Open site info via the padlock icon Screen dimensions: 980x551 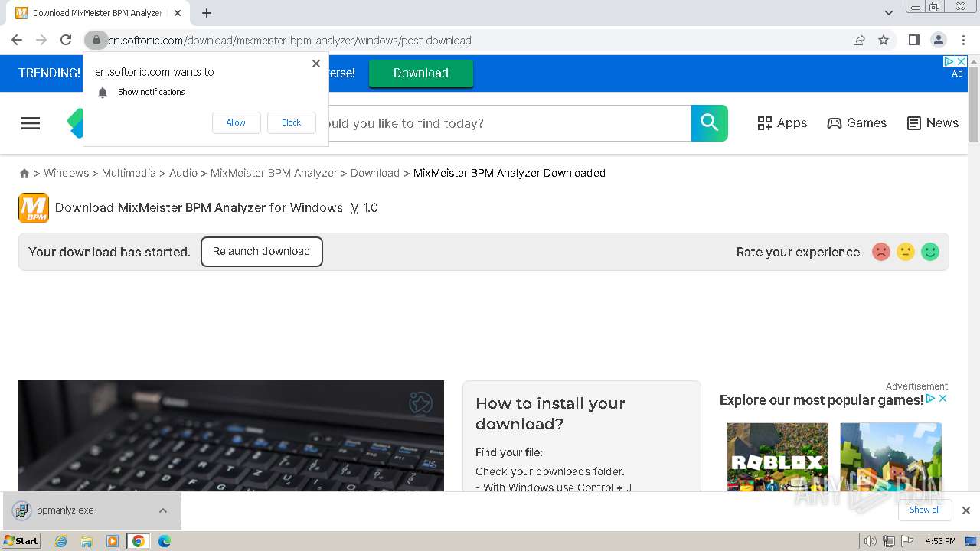point(96,40)
